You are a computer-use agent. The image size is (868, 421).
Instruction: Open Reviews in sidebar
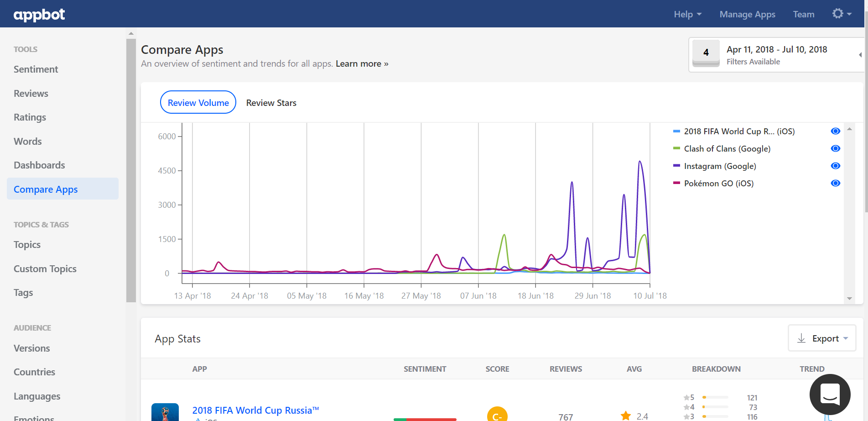(x=31, y=94)
